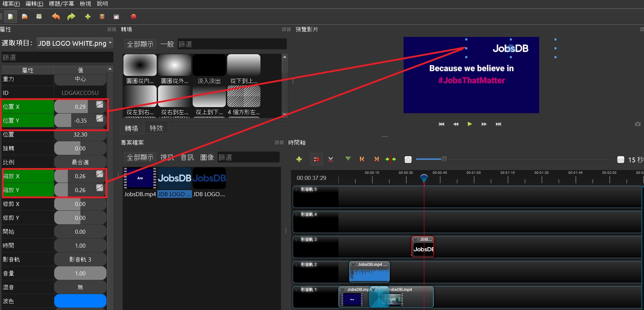Create a new project from toolbar

click(11, 17)
